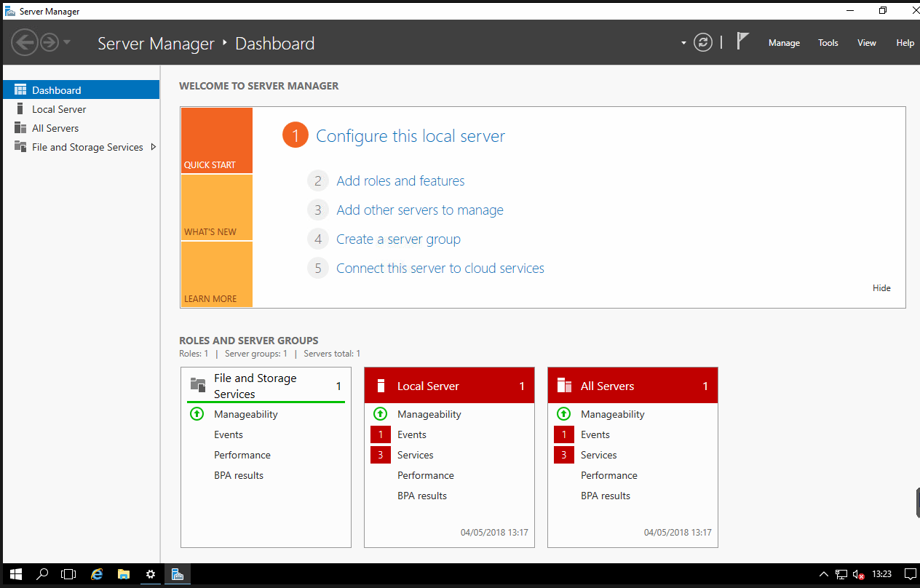920x588 pixels.
Task: Select Local Server in the sidebar
Action: pos(81,109)
